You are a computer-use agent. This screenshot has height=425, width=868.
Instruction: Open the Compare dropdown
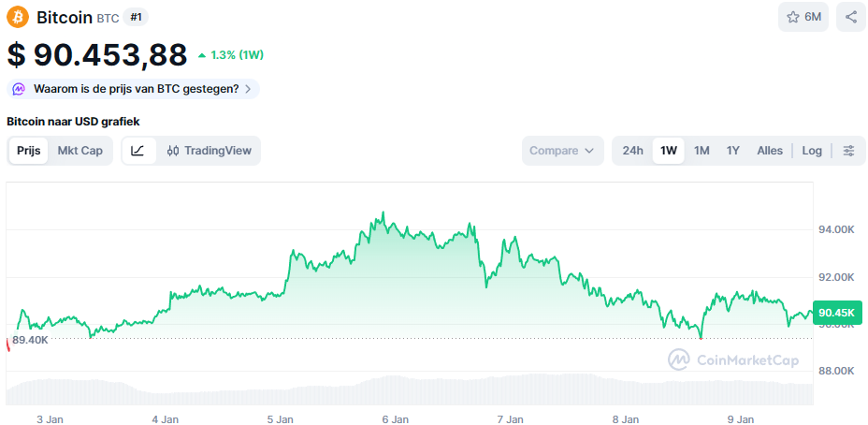[562, 151]
